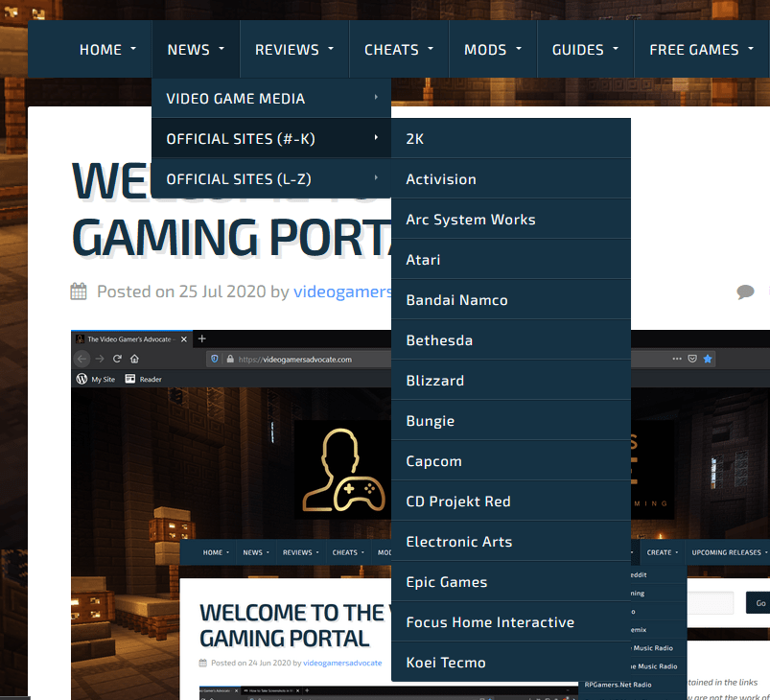Viewport: 770px width, 700px height.
Task: Open the HOME menu
Action: click(107, 50)
